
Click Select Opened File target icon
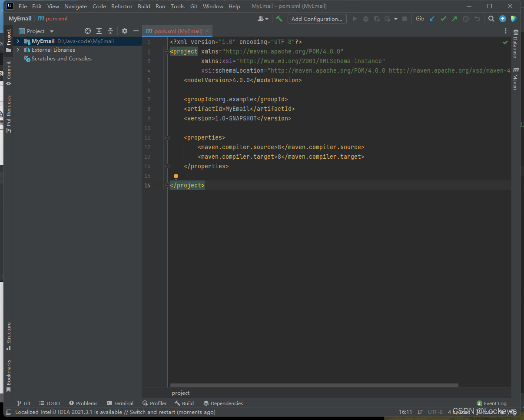tap(88, 31)
